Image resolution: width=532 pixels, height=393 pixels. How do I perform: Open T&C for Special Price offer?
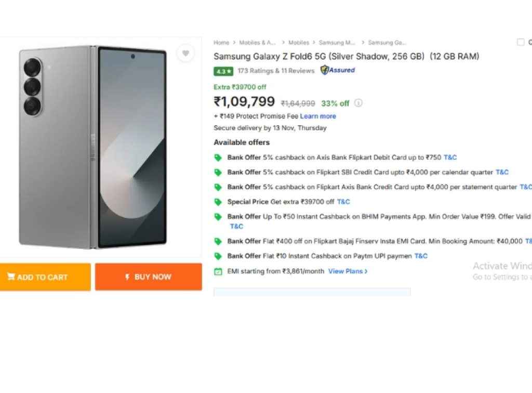[343, 202]
